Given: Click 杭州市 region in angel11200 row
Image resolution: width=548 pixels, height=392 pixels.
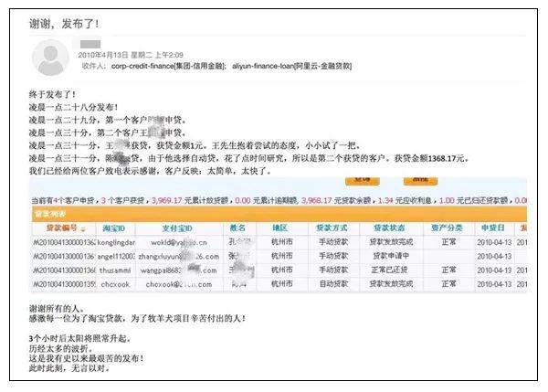Looking at the screenshot, I should click(282, 256).
